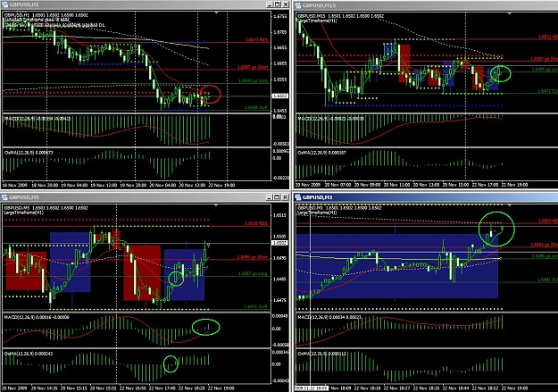
Task: Minimize the GBPUSD,H1 chart window
Action: click(270, 4)
